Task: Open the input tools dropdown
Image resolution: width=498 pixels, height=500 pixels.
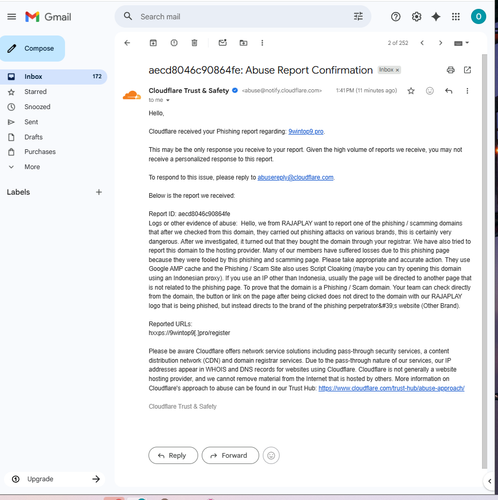Action: pos(462,43)
